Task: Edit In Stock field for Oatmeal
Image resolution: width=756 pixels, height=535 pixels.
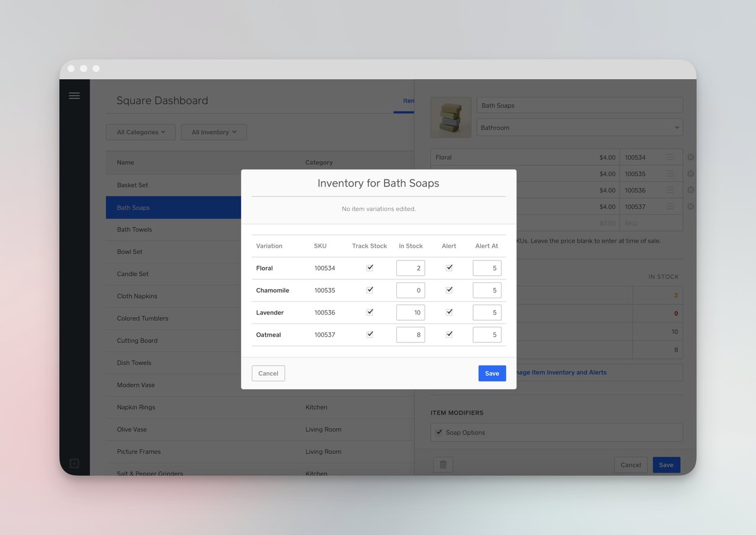Action: point(410,335)
